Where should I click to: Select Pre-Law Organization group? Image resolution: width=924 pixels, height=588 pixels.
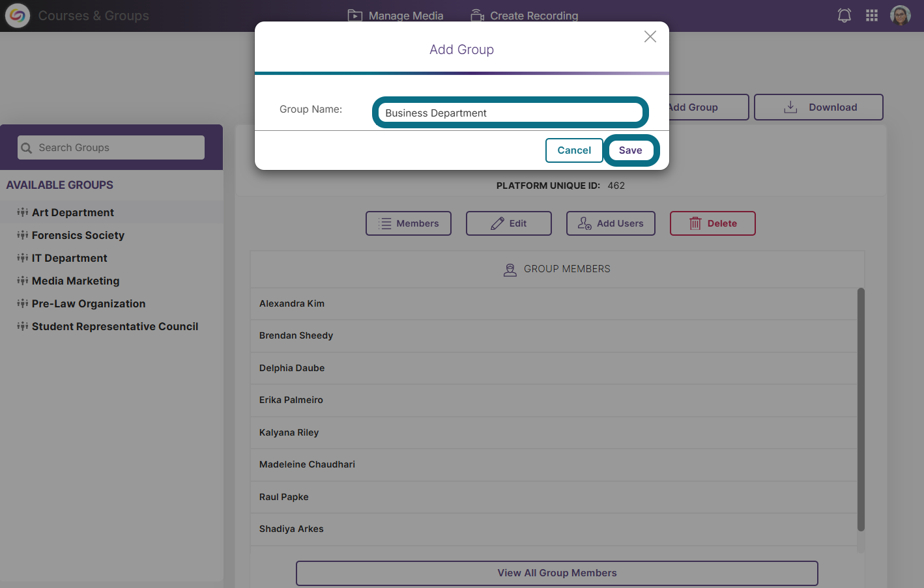click(111, 303)
